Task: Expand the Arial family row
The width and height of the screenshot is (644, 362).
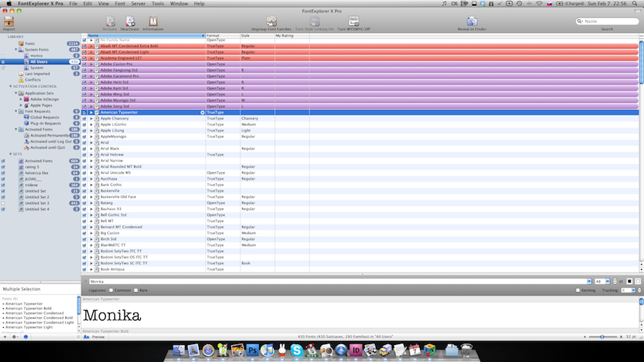Action: 91,142
